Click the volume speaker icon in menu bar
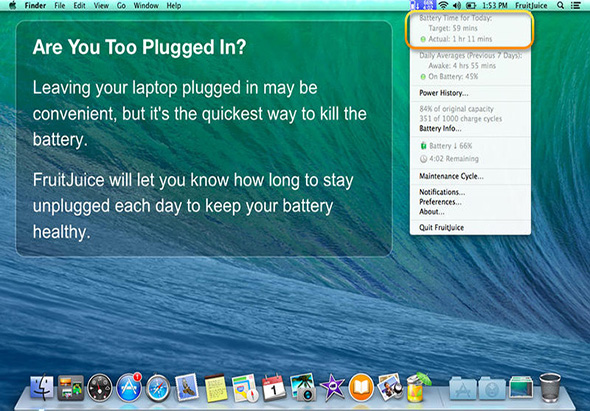The width and height of the screenshot is (590, 411). (457, 5)
